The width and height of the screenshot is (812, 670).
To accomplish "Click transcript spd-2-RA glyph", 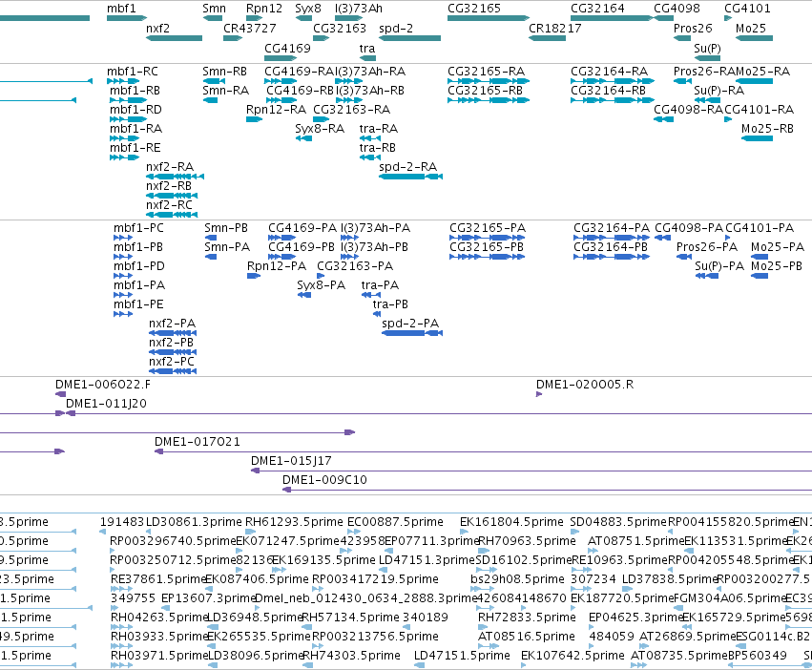I will pos(410,177).
